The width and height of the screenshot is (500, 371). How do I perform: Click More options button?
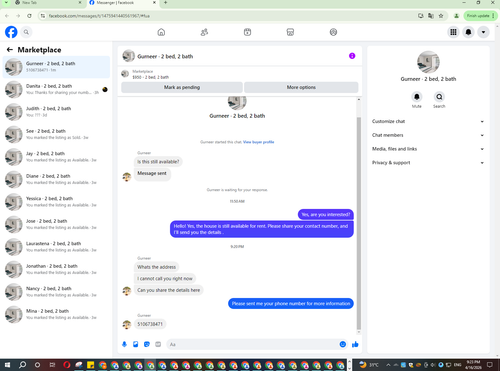point(301,87)
